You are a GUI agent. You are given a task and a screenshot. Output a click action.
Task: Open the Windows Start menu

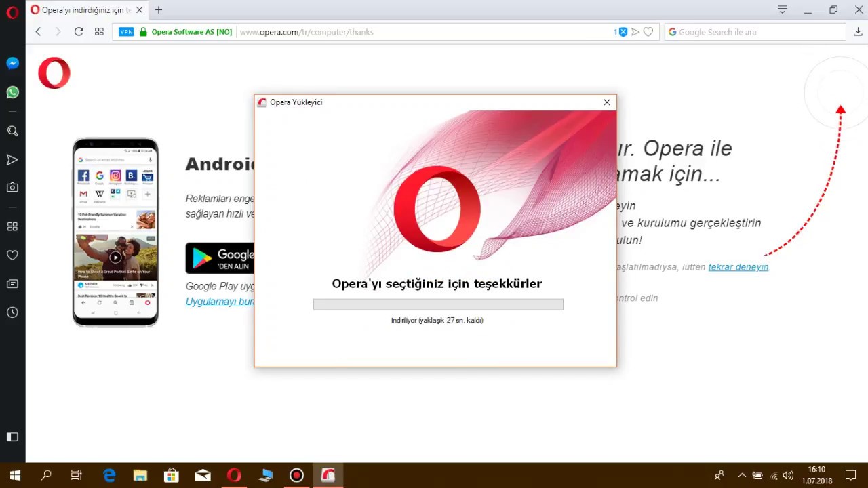15,475
